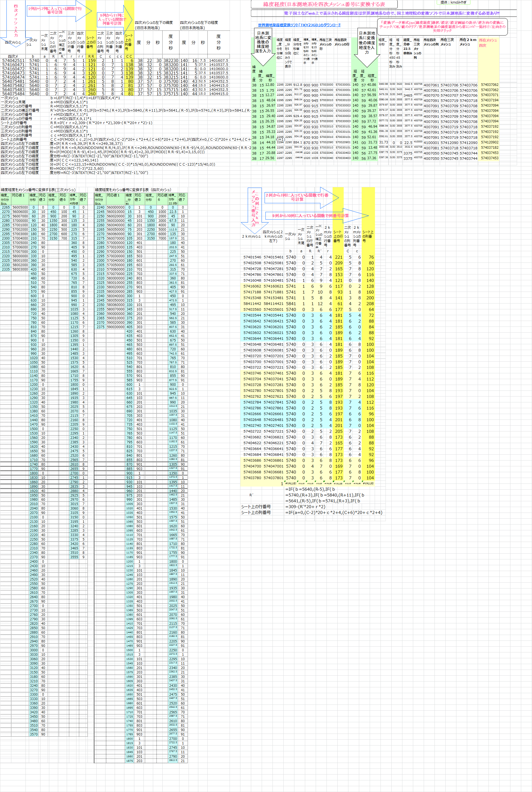Click the 'C C' column label cell
This screenshot has height=792, width=532.
pyautogui.click(x=129, y=56)
